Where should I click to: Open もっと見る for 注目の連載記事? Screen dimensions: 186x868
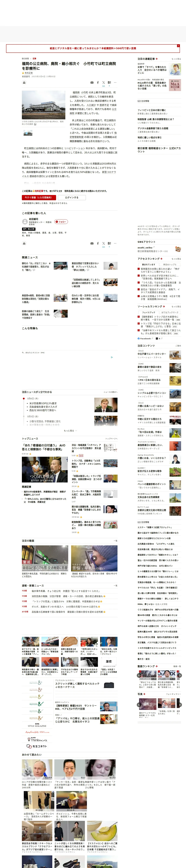pos(176,59)
